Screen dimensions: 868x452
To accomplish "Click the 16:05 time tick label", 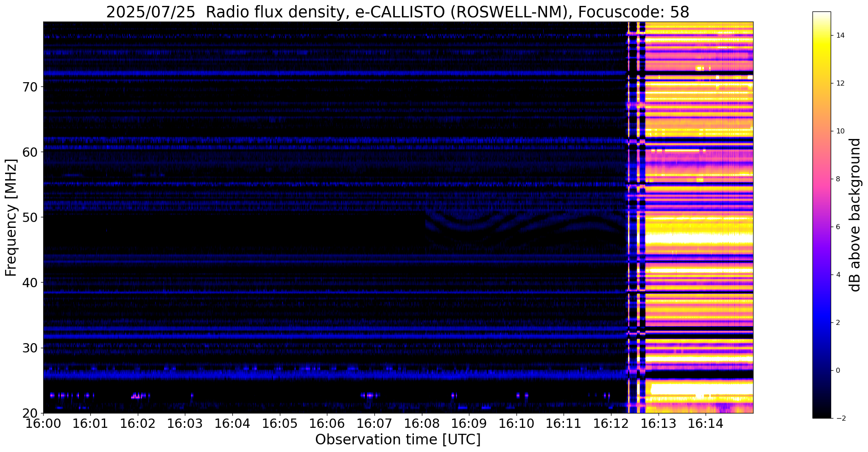I will pos(280,424).
